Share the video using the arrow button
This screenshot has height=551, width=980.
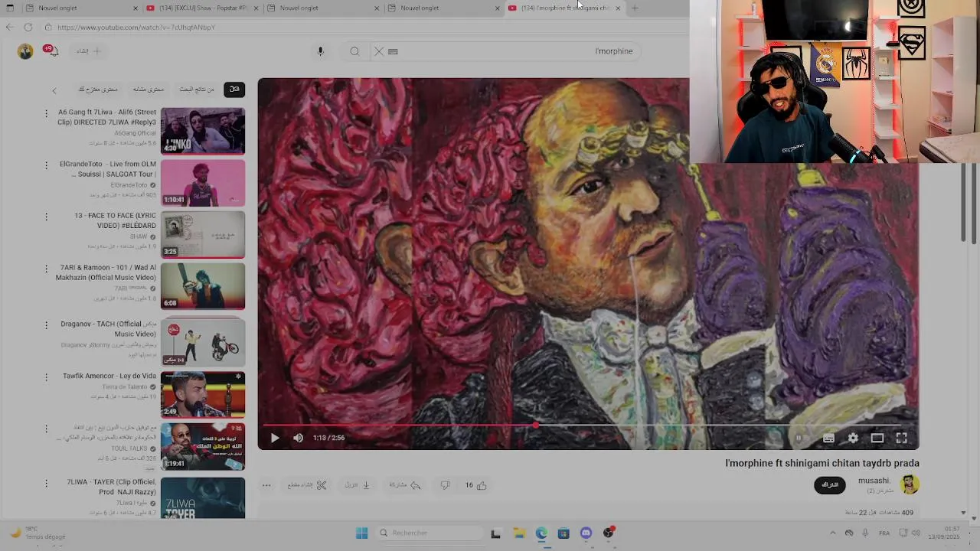[x=406, y=485]
